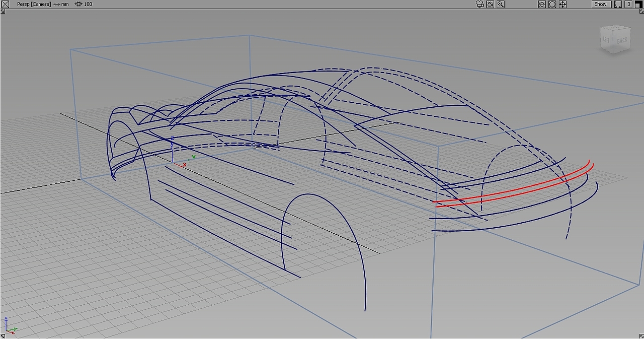Click the circular view-rotation icon

(x=552, y=4)
